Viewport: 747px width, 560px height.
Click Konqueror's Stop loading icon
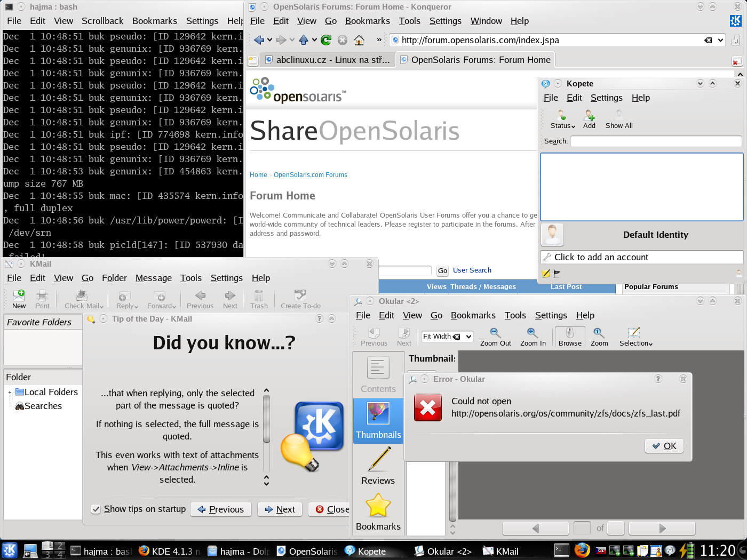point(343,40)
